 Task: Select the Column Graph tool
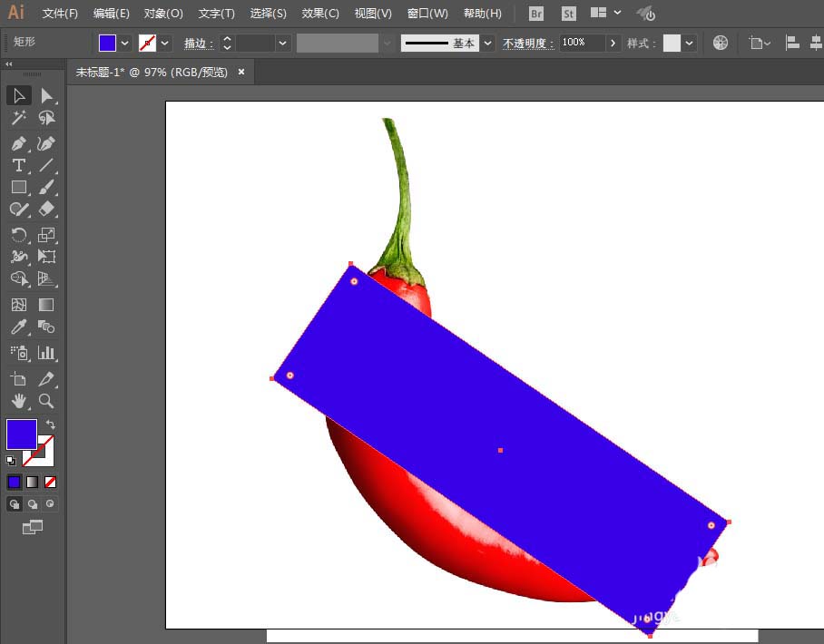[46, 353]
